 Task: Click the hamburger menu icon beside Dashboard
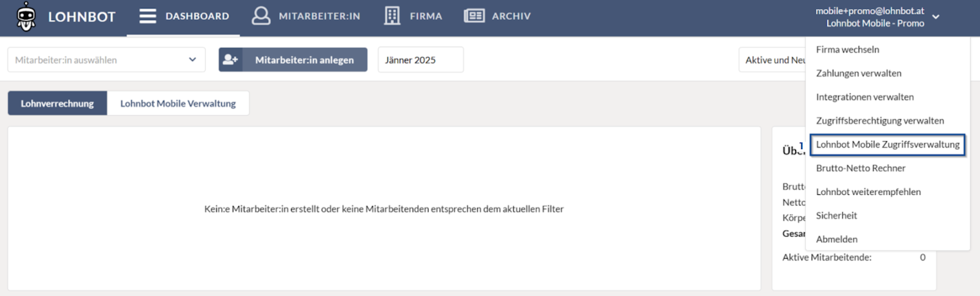(x=148, y=16)
